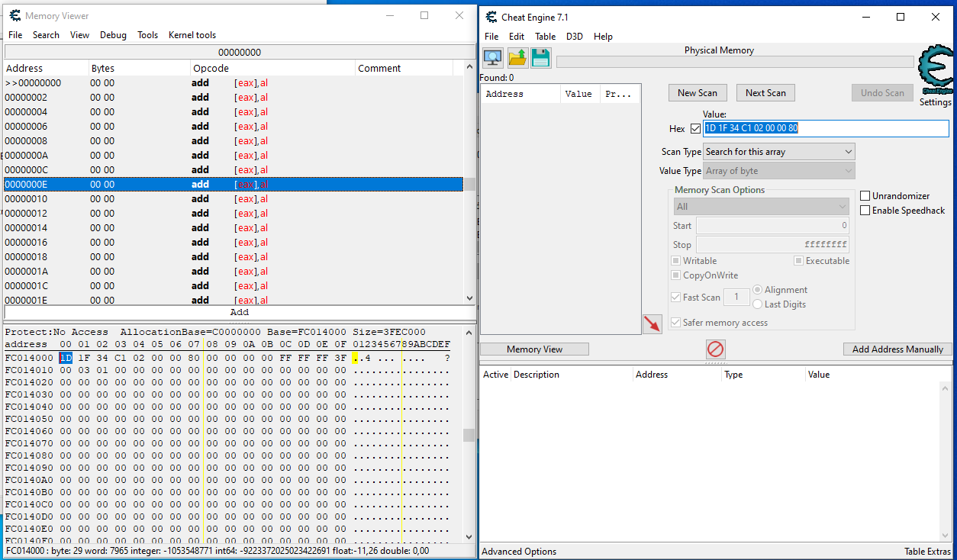Save the table using the floppy disk icon
The image size is (957, 560).
tap(540, 57)
